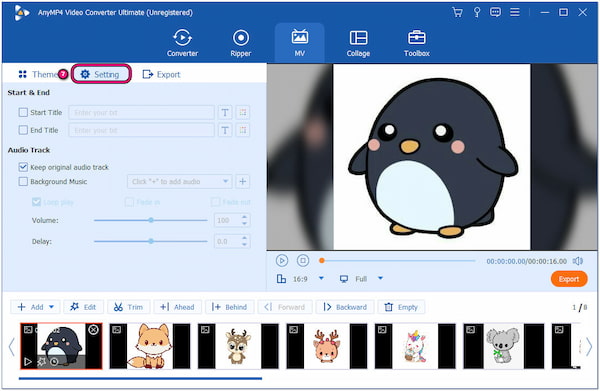Click the shopping cart purchase icon
This screenshot has height=391, width=600.
pyautogui.click(x=457, y=12)
